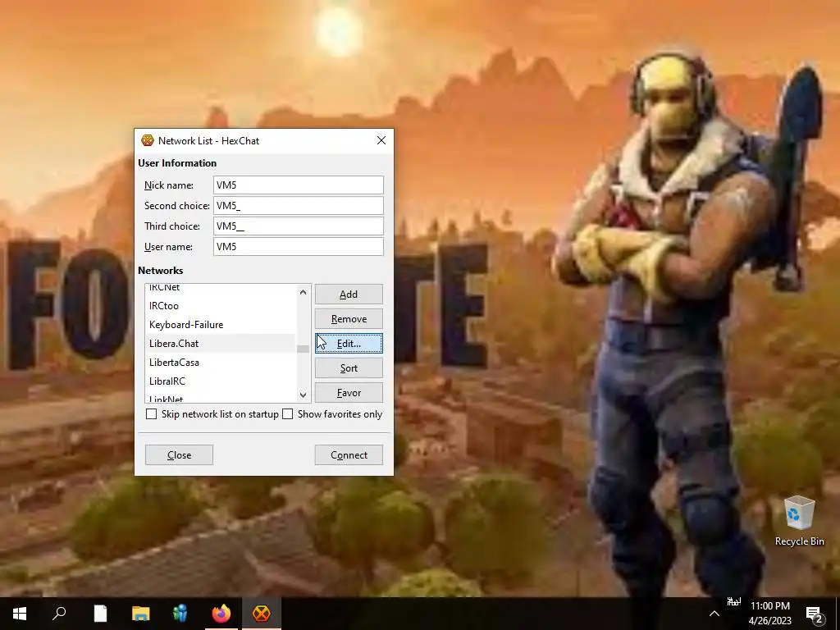
Task: Connect to the selected network
Action: 349,454
